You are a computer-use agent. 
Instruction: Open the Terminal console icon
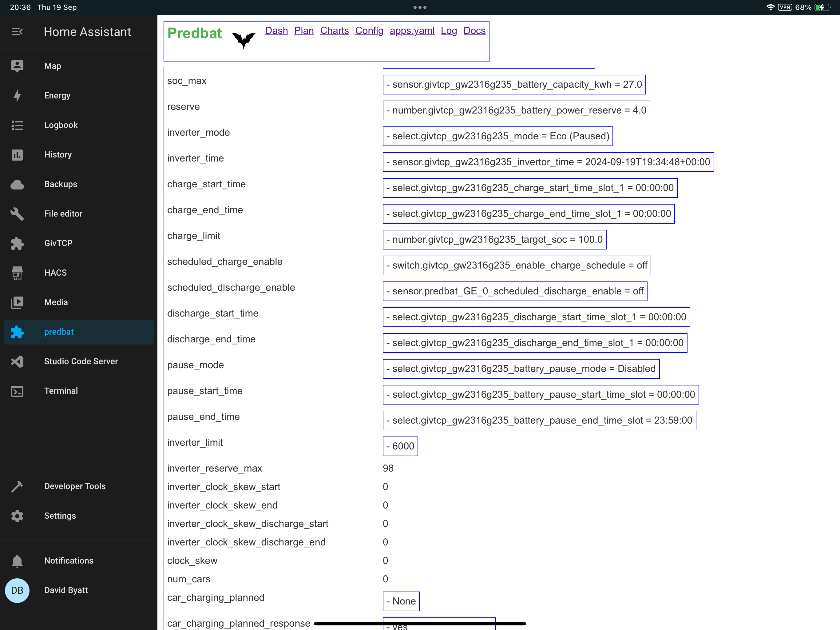[17, 391]
